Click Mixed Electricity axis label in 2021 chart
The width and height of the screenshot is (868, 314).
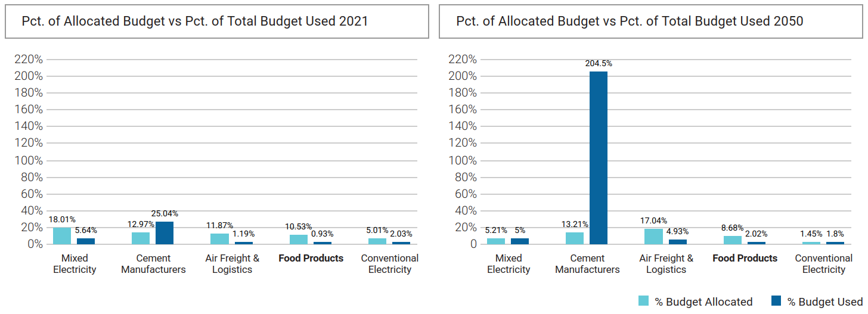point(75,263)
